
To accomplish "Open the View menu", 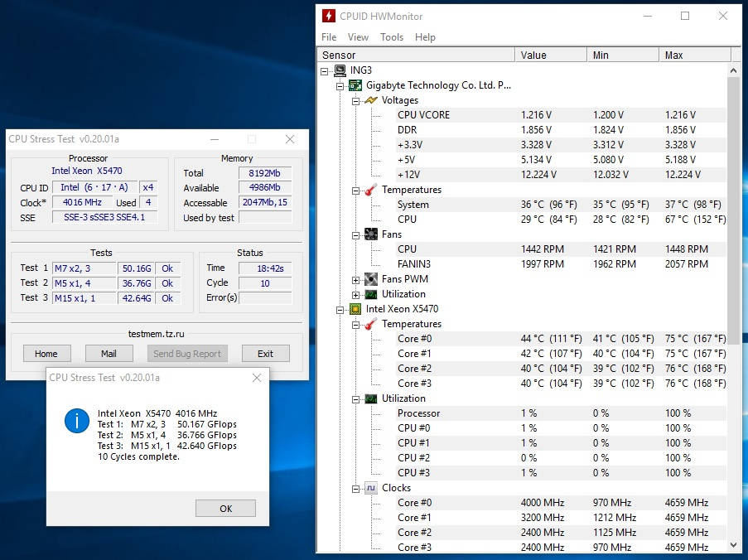I will (x=358, y=37).
